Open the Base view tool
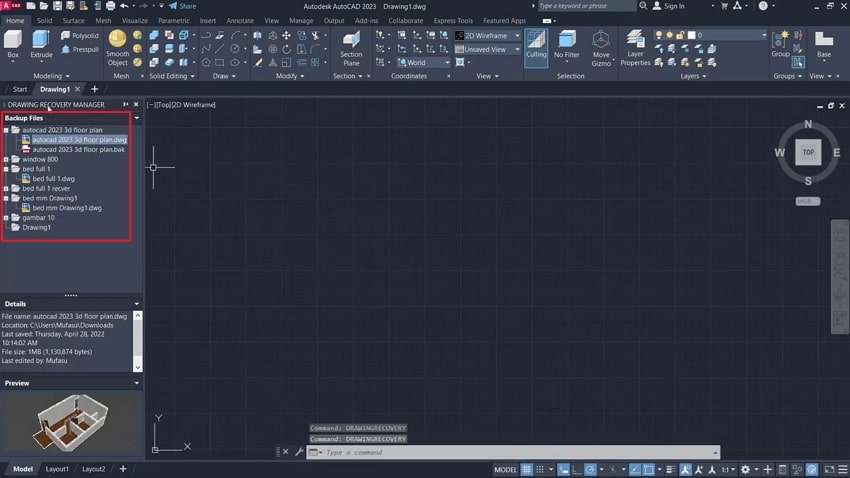Image resolution: width=850 pixels, height=478 pixels. [824, 44]
